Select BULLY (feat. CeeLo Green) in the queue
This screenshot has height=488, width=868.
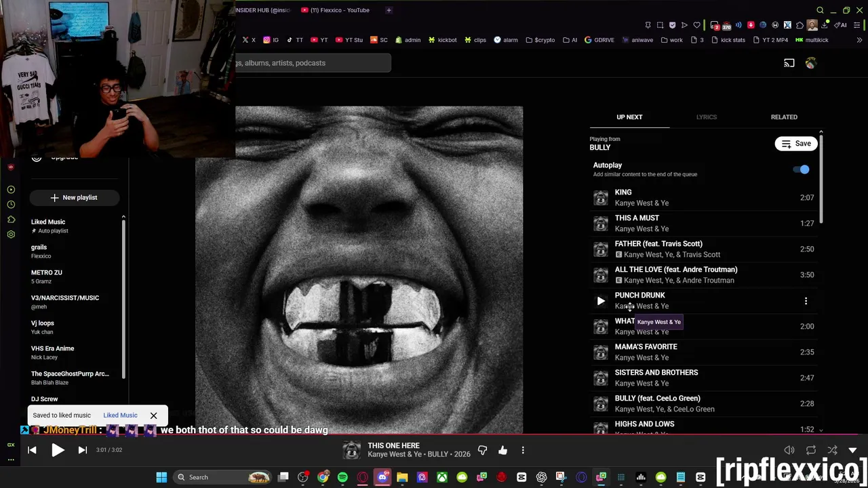click(705, 403)
